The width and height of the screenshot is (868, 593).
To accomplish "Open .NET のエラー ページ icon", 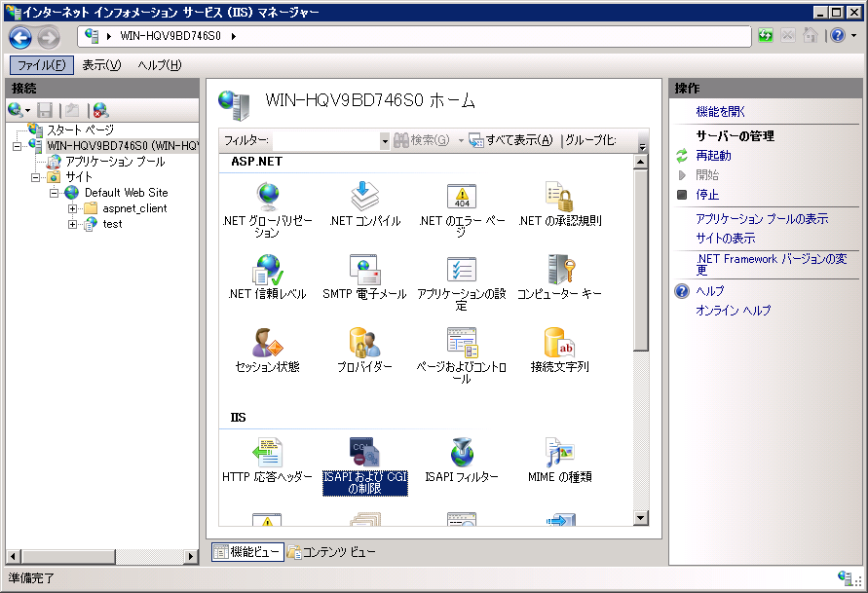I will 462,198.
